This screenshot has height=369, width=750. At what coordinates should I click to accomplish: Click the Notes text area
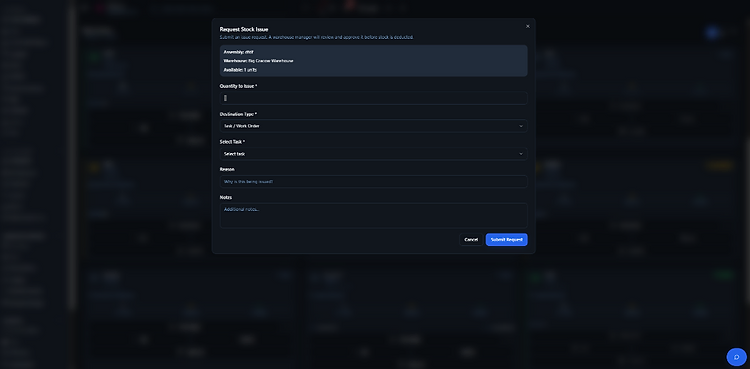[x=373, y=215]
